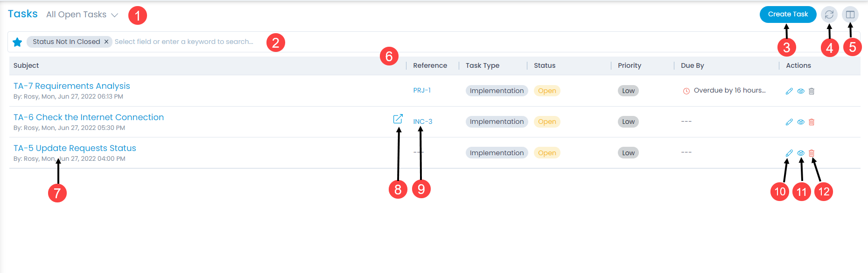This screenshot has height=273, width=868.
Task: Open the column layout selector icon
Action: click(x=850, y=14)
